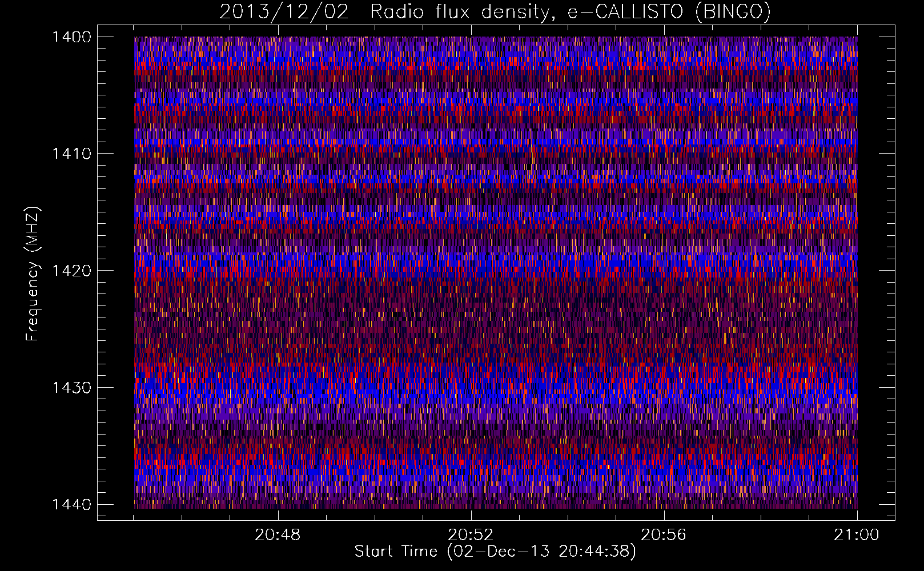
Task: Select the 1410 frequency tick label
Action: point(71,154)
